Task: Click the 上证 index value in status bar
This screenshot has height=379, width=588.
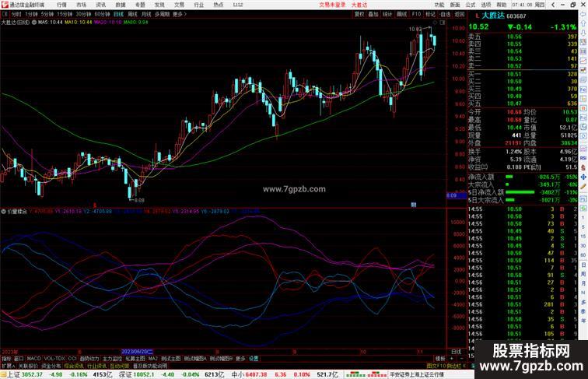Action: tap(32, 374)
